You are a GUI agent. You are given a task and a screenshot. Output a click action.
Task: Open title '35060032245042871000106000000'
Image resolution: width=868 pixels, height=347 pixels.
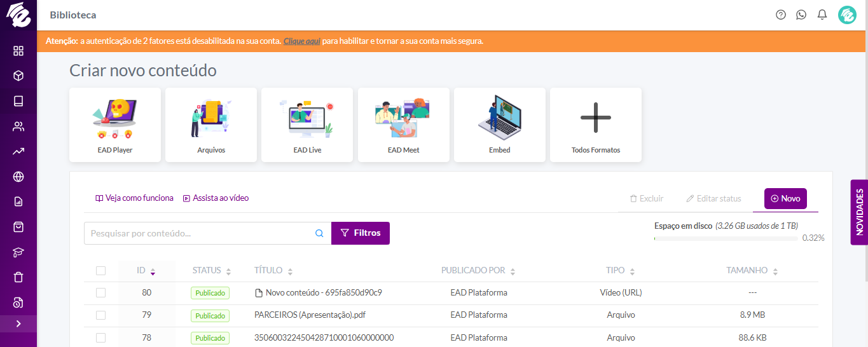(324, 337)
